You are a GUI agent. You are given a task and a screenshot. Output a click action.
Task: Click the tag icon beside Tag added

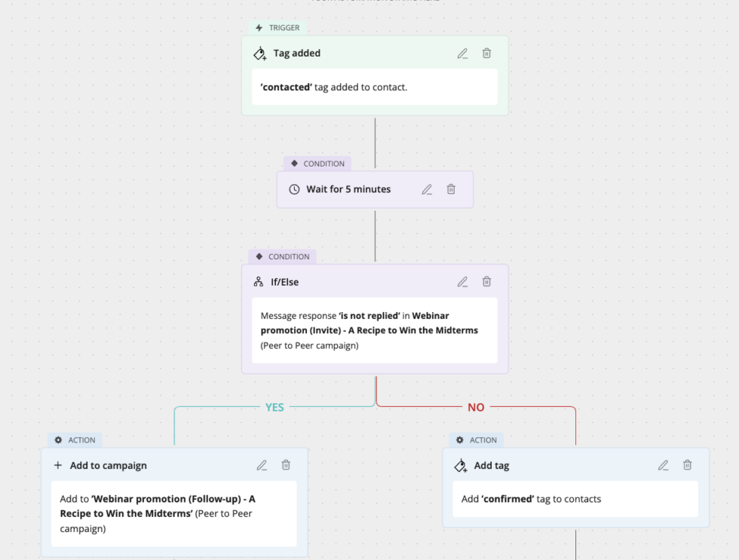point(259,54)
